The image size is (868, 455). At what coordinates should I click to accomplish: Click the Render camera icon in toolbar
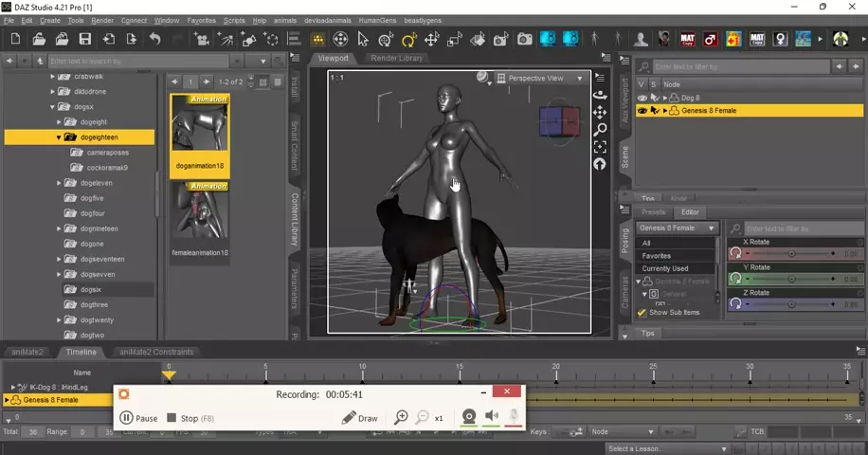pyautogui.click(x=524, y=40)
